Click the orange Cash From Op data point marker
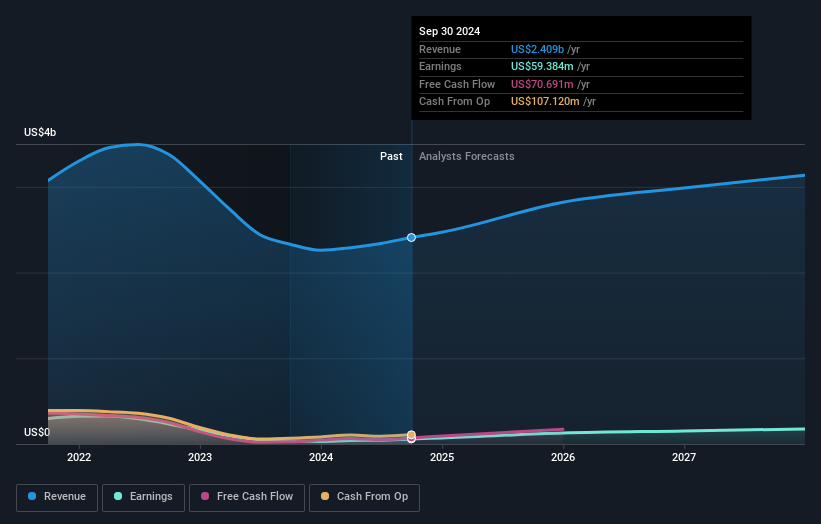This screenshot has height=524, width=821. coord(412,435)
